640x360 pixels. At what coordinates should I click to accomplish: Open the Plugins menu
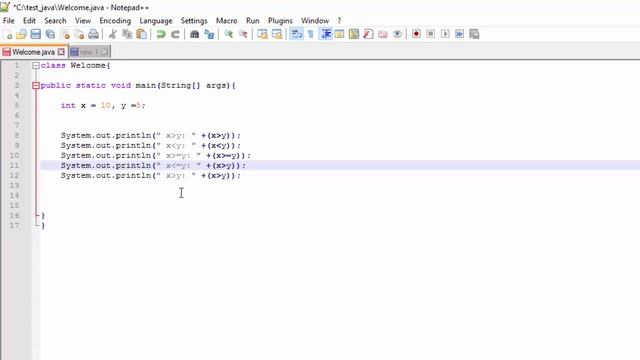(280, 20)
